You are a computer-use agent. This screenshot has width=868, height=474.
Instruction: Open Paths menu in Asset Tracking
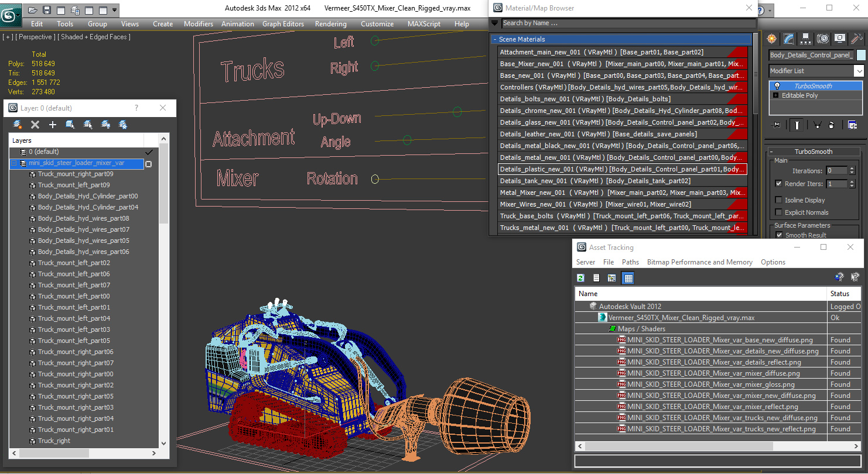tap(630, 262)
